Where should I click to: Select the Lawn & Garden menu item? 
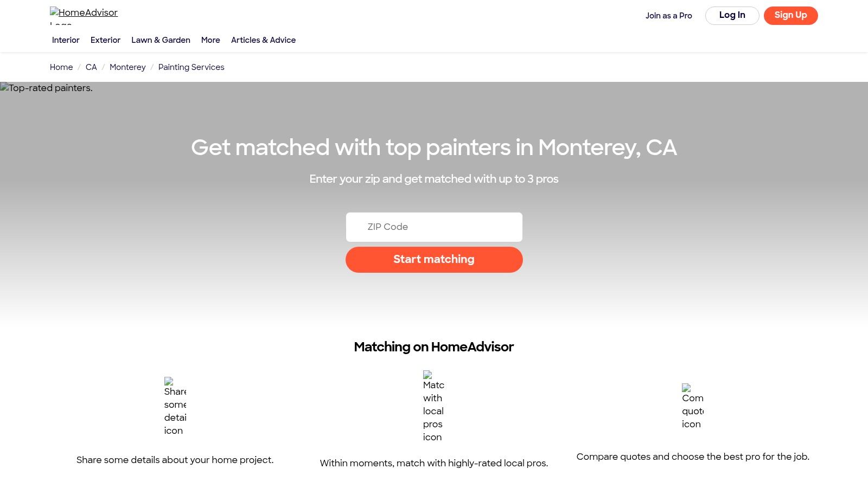tap(161, 40)
